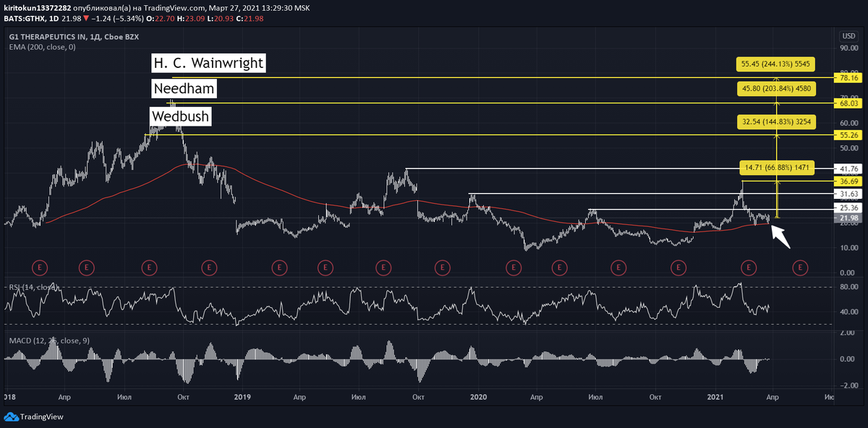The image size is (868, 428).
Task: Click the RSI (14, close) indicator legend
Action: click(33, 287)
